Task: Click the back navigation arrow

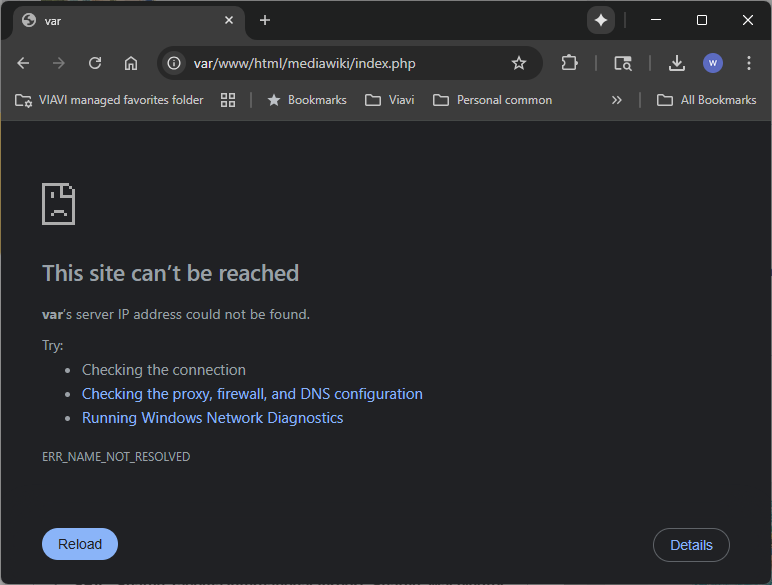Action: [x=23, y=63]
